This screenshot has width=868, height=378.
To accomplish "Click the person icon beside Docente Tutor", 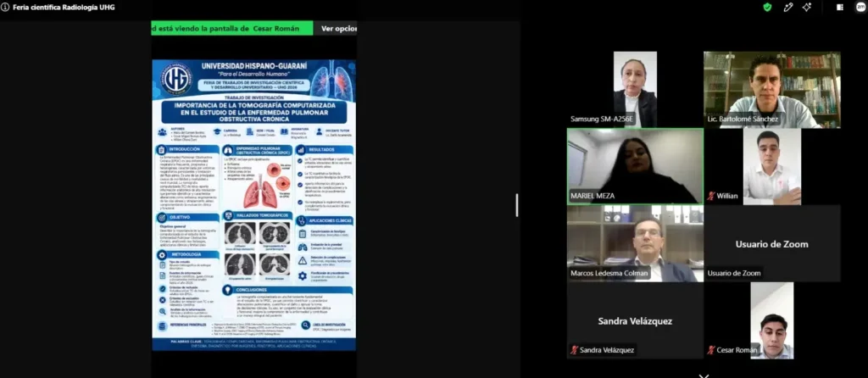I will click(320, 132).
